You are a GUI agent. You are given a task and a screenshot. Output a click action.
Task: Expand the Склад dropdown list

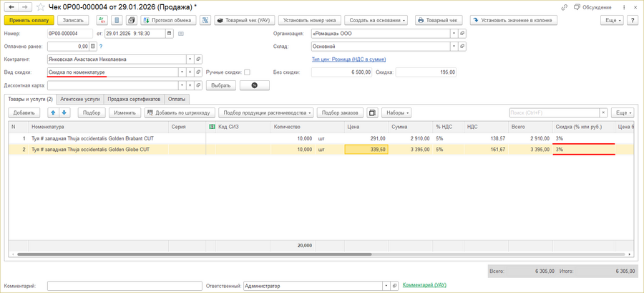pos(454,47)
